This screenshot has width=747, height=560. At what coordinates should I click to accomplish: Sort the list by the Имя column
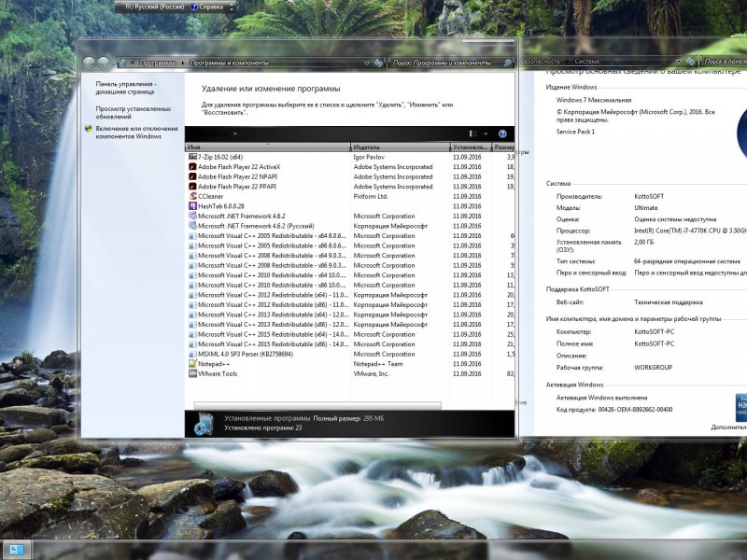coord(268,147)
